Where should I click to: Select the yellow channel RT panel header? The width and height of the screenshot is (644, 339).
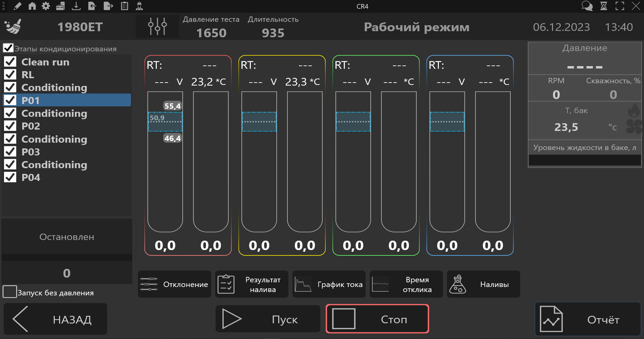282,65
